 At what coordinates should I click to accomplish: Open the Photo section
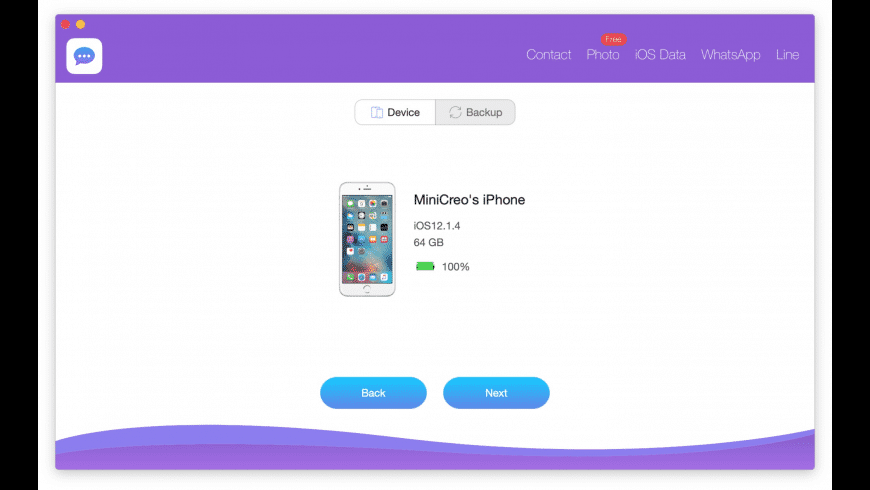[x=603, y=54]
